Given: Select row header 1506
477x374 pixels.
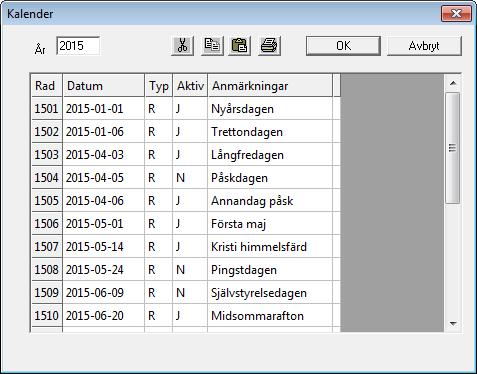Looking at the screenshot, I should 47,224.
